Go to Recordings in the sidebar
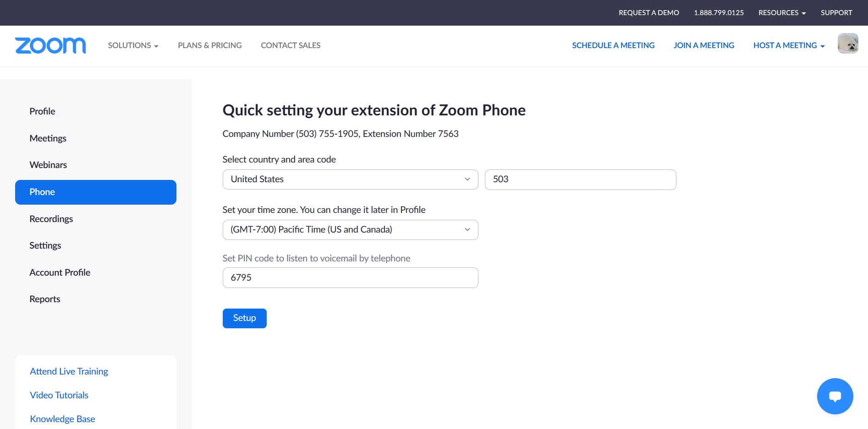The width and height of the screenshot is (868, 429). point(51,219)
